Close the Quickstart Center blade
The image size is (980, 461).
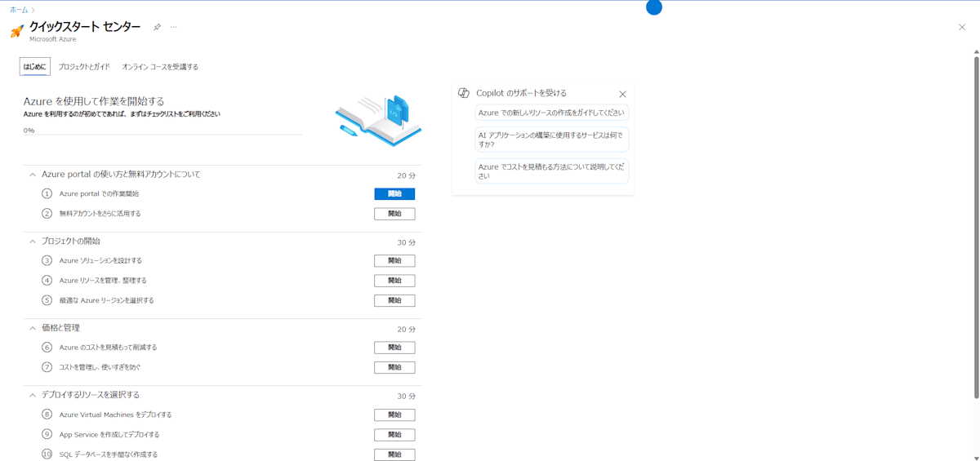(x=961, y=27)
